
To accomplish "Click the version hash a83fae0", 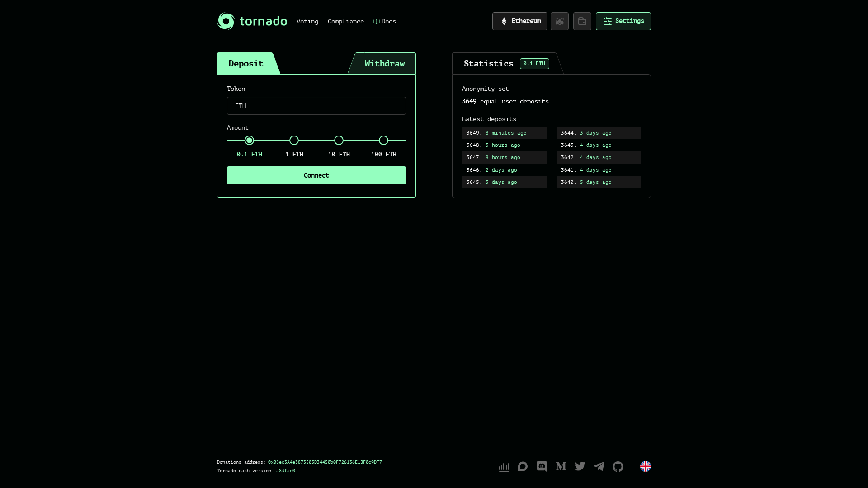I will (286, 471).
